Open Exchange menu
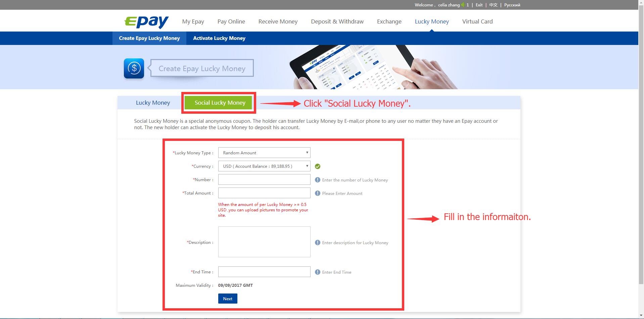Viewport: 644px width, 319px height. (x=389, y=21)
